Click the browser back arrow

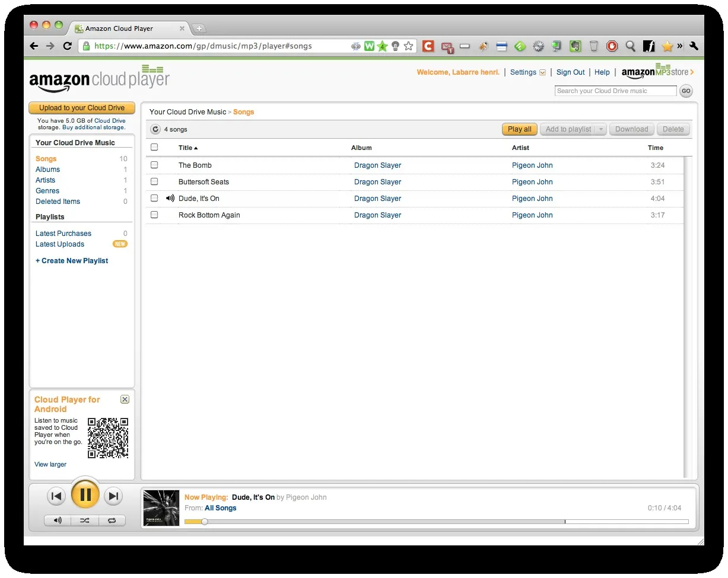coord(34,46)
